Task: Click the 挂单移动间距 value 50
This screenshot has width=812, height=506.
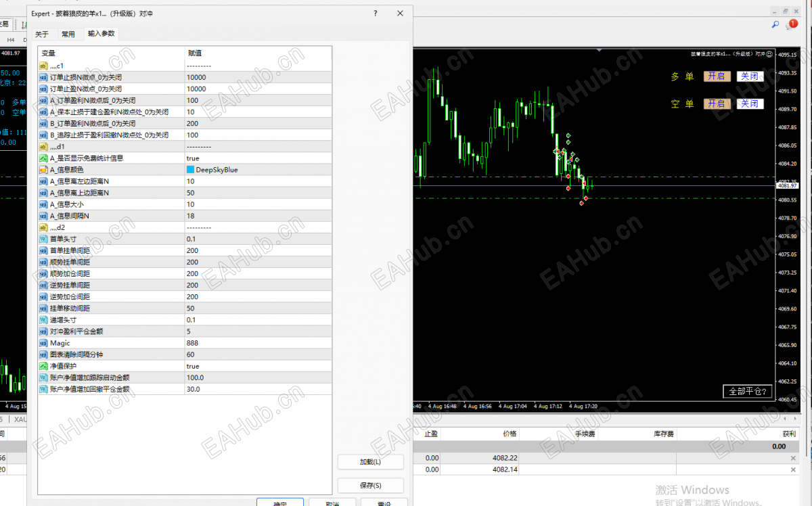Action: pyautogui.click(x=258, y=308)
